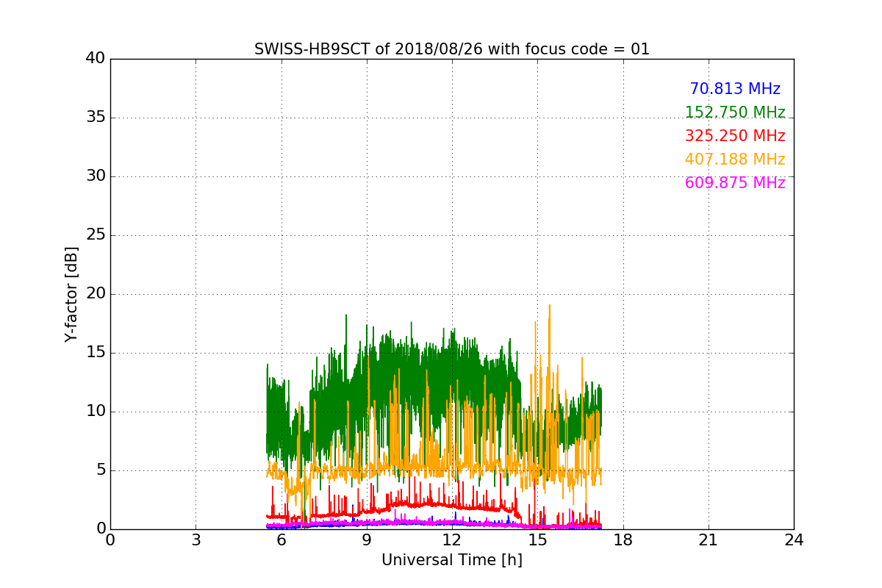Click x-axis tick value 24
Screen dimensions: 882x588
click(794, 540)
